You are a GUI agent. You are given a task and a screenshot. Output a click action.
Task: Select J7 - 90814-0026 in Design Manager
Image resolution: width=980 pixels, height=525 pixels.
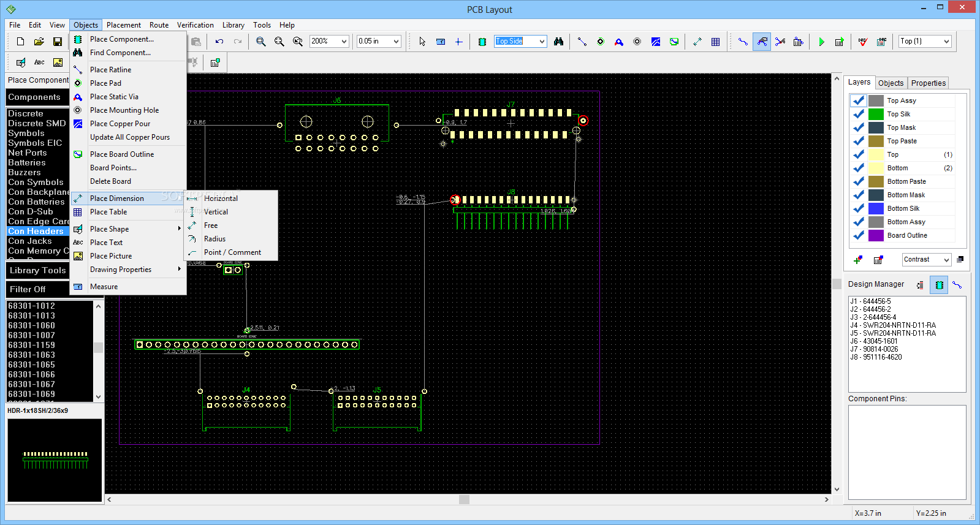tap(874, 349)
